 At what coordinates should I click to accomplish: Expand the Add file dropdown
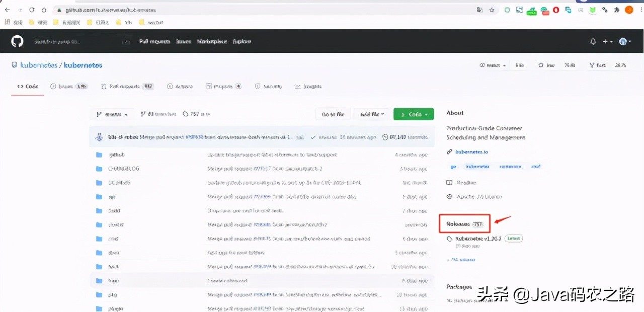point(372,115)
